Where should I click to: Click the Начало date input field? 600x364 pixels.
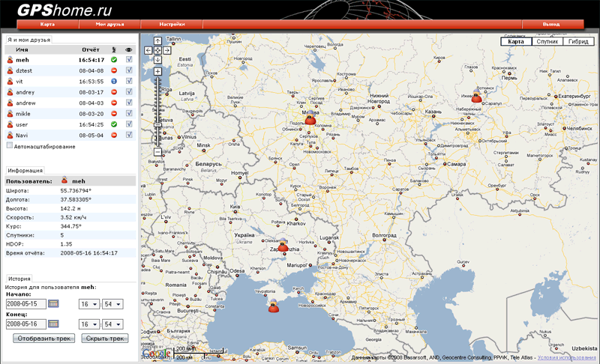(x=26, y=304)
